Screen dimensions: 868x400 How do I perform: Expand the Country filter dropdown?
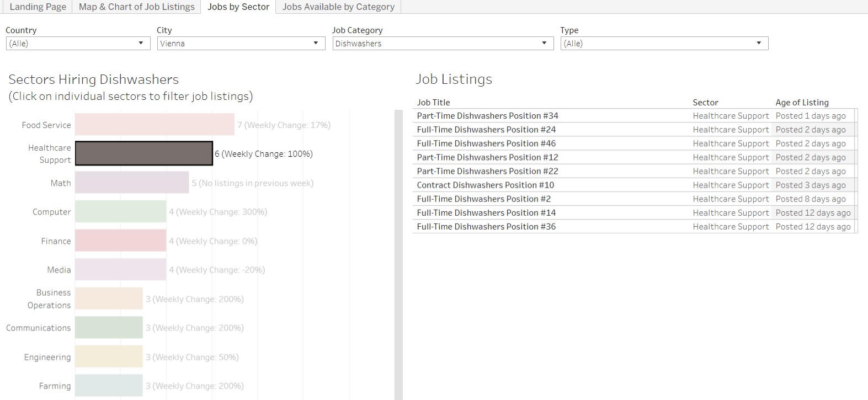78,44
